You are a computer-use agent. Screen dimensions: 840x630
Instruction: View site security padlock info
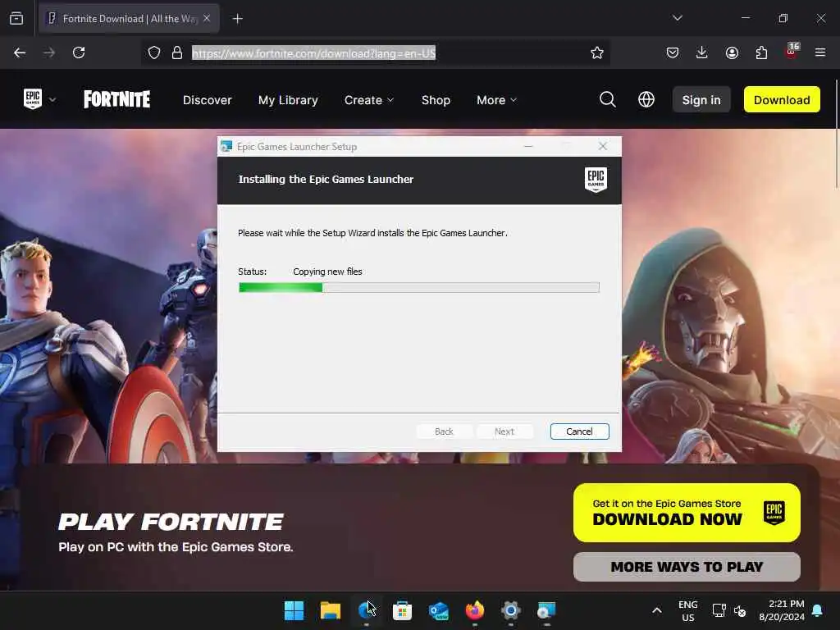click(x=177, y=52)
